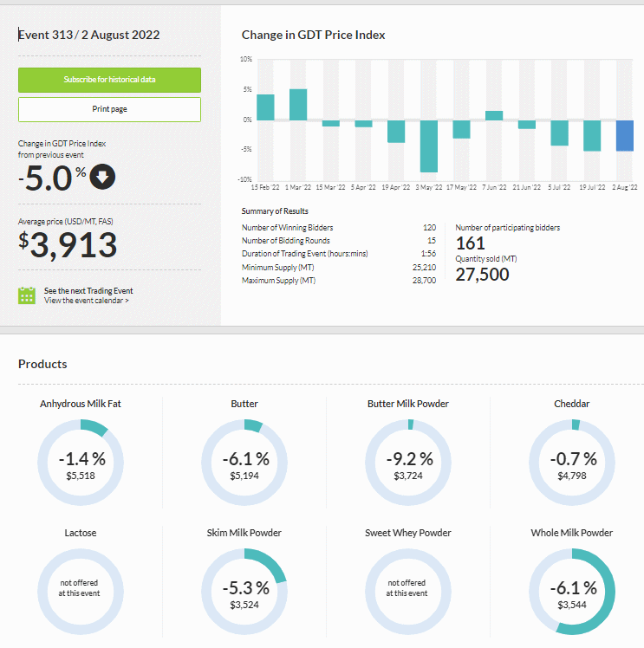Click the Print page button
Screen dimensions: 644x648
click(x=109, y=109)
